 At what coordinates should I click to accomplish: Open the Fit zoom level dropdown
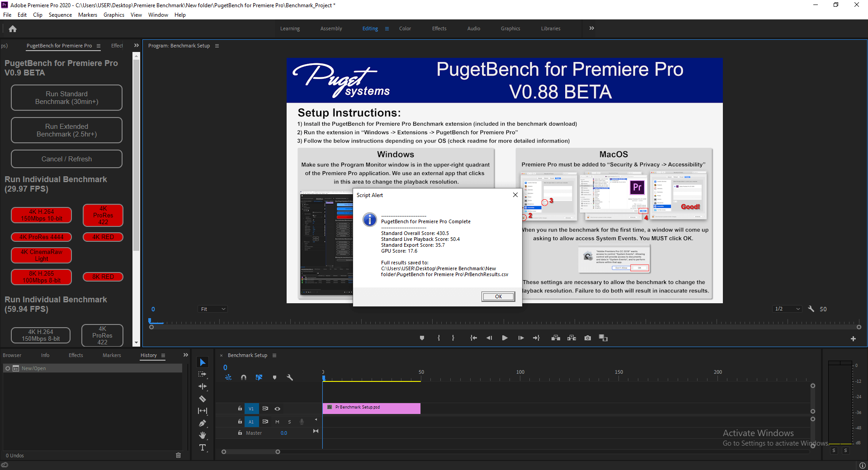point(212,309)
